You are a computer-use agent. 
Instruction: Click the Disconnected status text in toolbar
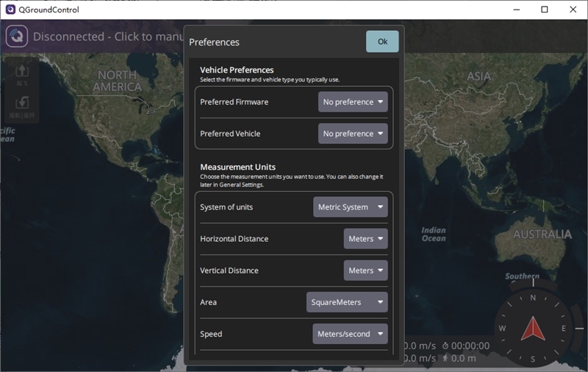(x=108, y=36)
